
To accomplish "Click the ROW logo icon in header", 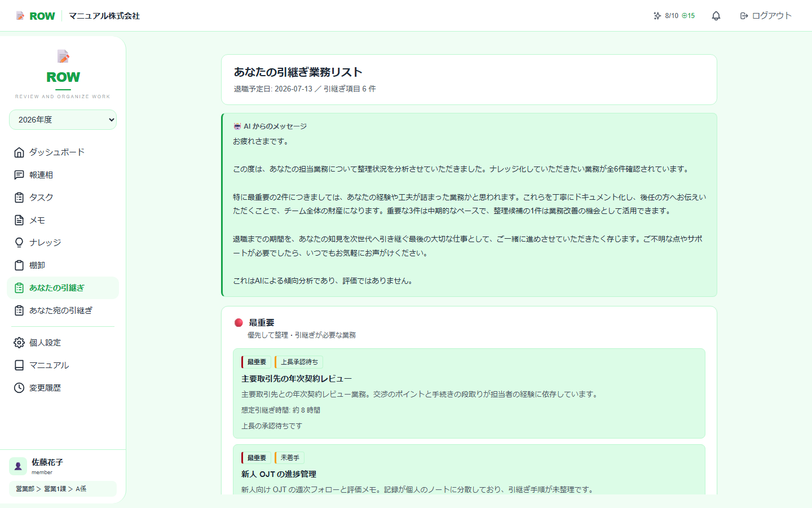I will pos(20,16).
